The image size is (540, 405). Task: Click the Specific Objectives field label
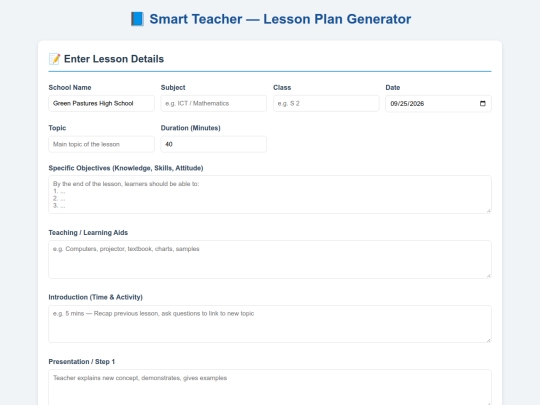click(126, 168)
